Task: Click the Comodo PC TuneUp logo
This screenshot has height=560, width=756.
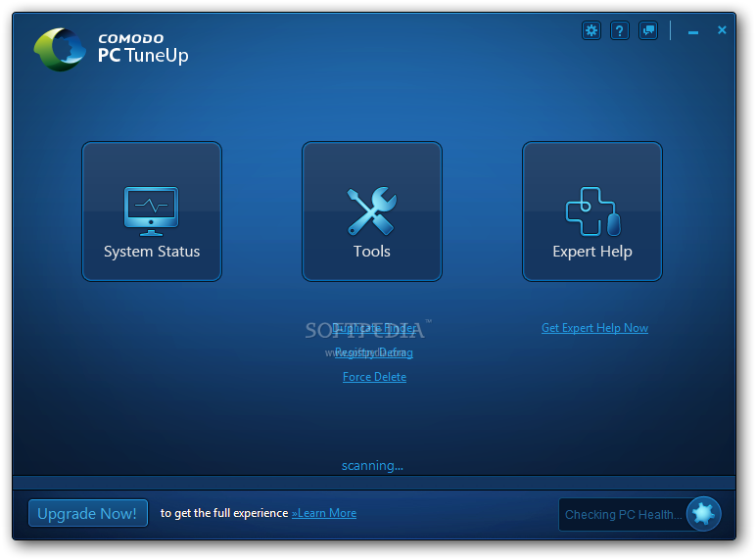Action: pyautogui.click(x=111, y=49)
